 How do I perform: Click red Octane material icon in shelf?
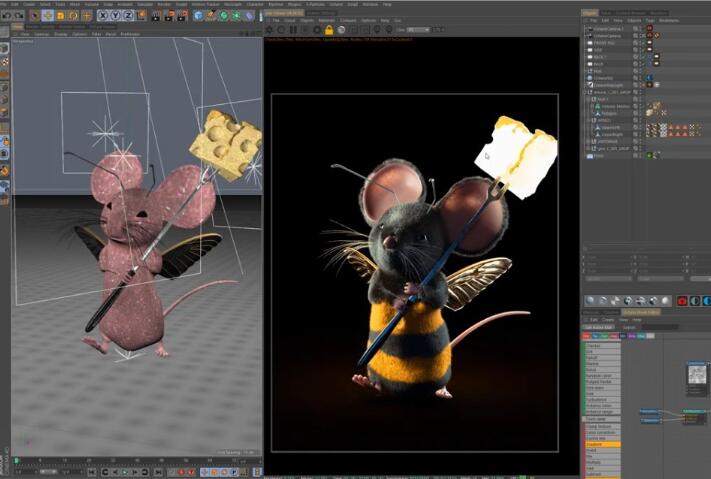click(682, 300)
